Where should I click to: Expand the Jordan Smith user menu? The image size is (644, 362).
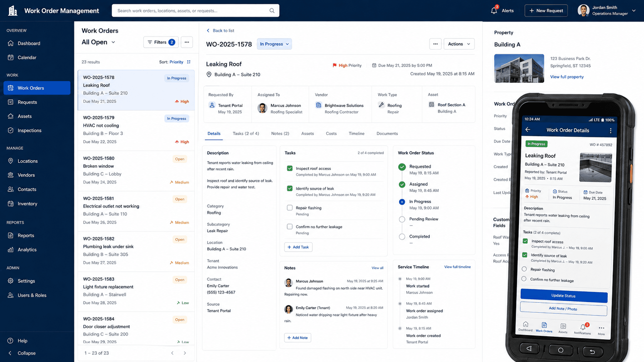(x=607, y=10)
